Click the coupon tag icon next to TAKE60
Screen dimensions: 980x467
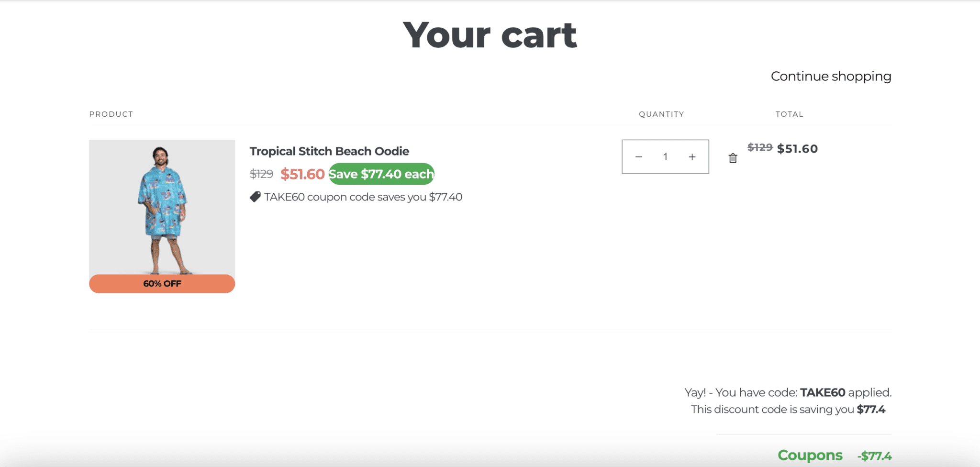[x=255, y=196]
